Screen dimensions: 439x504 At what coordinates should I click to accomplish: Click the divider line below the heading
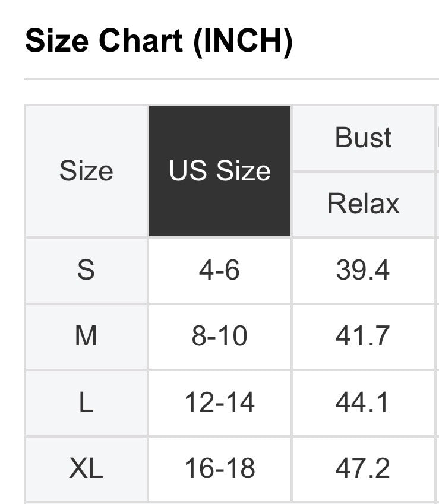(x=231, y=79)
